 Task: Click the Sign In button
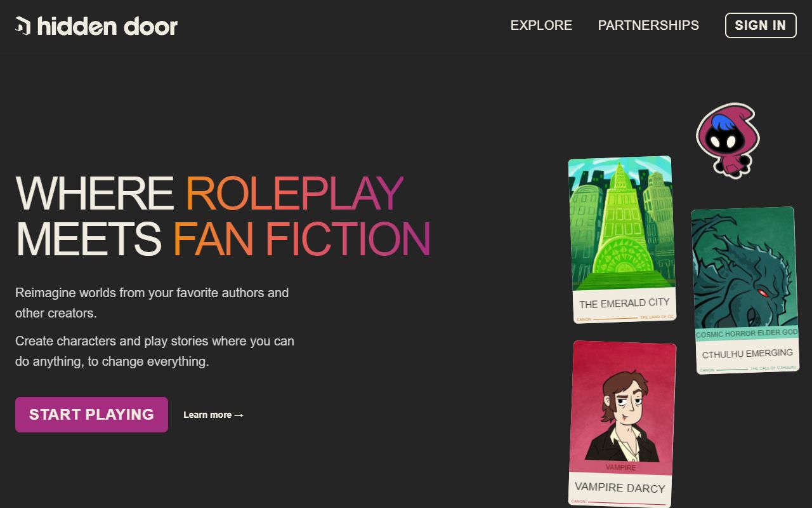761,25
